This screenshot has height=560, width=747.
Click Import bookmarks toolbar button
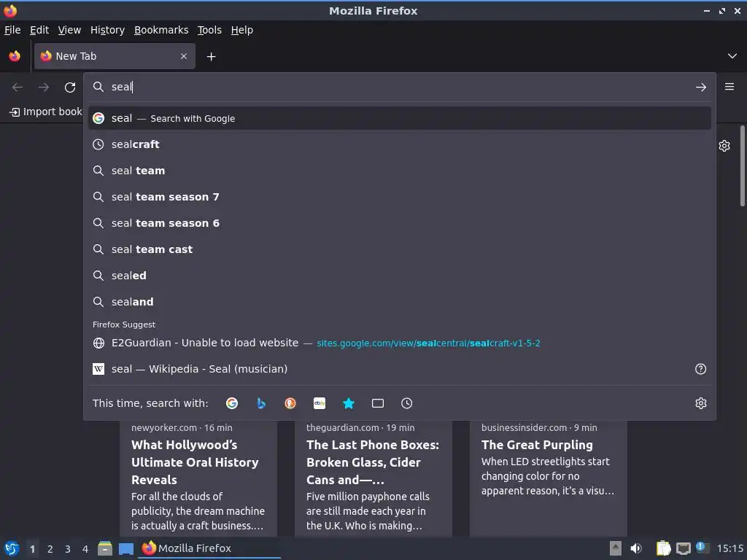[46, 112]
